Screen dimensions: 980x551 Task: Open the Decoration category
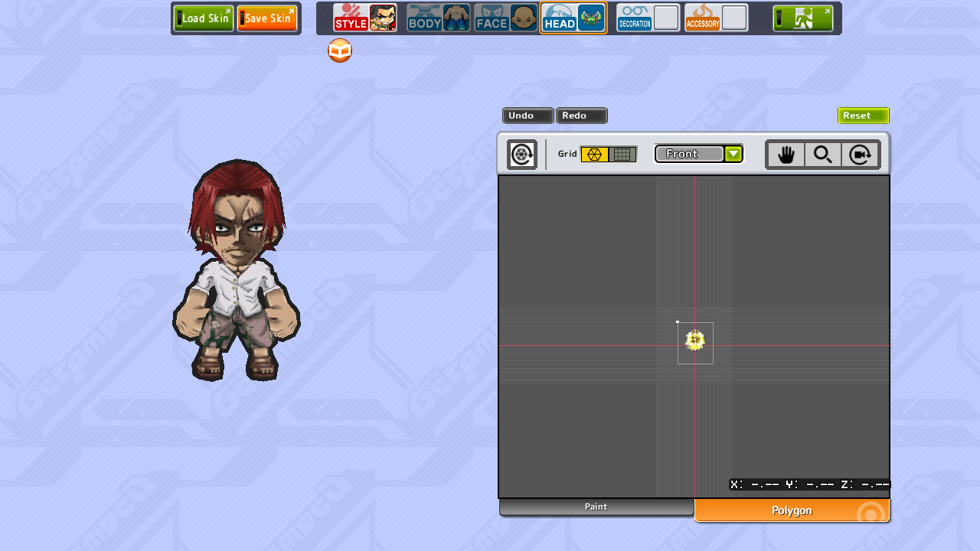coord(648,18)
